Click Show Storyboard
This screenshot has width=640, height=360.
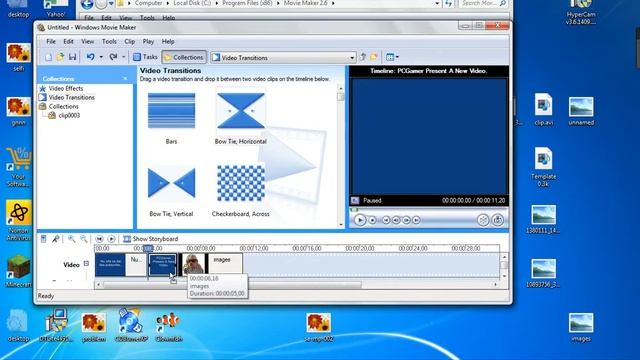click(x=151, y=239)
